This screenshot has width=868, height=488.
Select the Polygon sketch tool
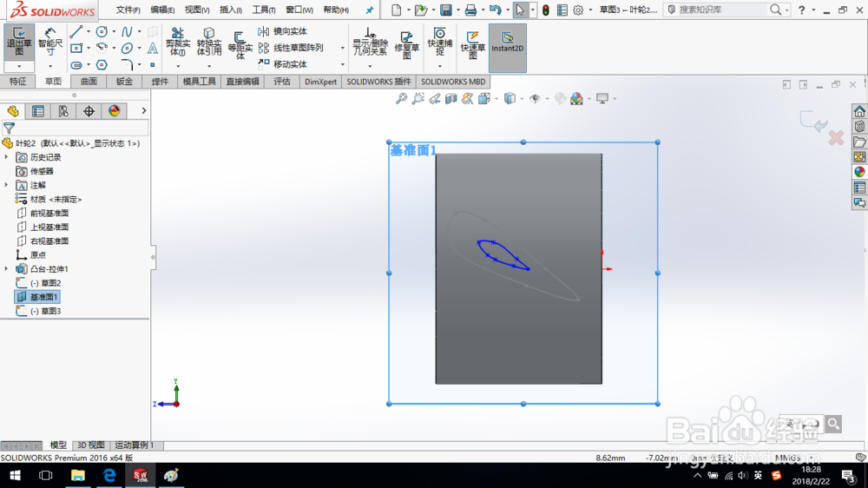click(102, 65)
